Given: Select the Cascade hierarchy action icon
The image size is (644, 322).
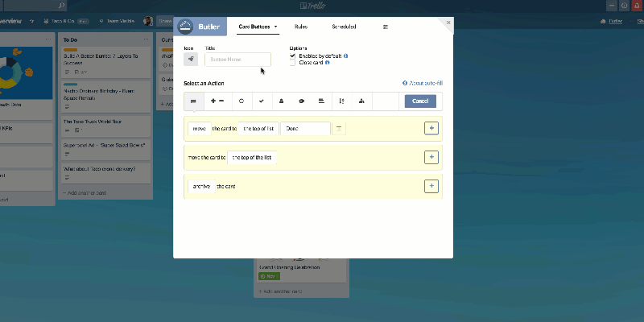Looking at the screenshot, I should pos(361,101).
